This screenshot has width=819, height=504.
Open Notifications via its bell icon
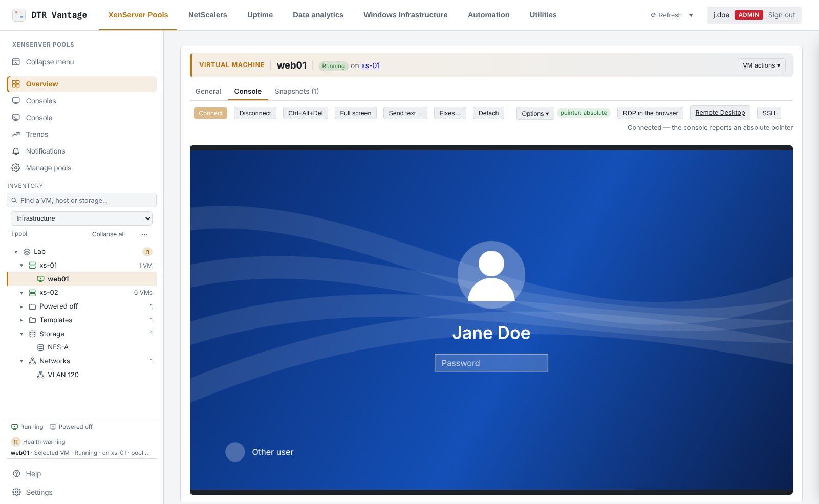coord(16,151)
